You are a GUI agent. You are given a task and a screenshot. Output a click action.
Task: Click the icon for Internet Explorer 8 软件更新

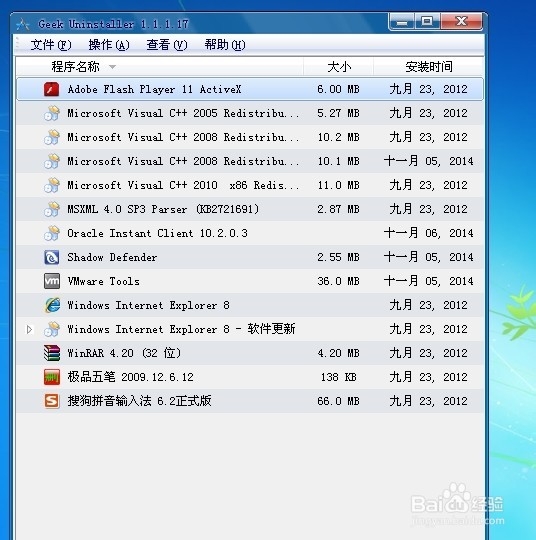[51, 329]
